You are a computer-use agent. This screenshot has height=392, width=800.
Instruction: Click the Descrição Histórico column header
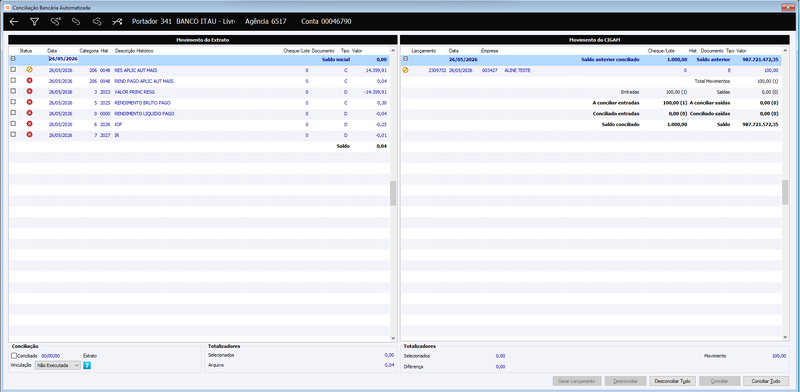pyautogui.click(x=134, y=51)
